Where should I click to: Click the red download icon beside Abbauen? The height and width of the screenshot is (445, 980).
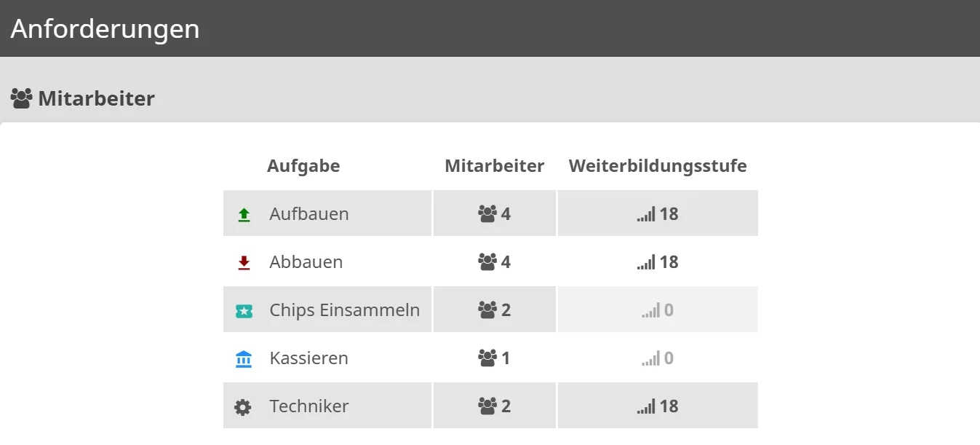(x=244, y=263)
